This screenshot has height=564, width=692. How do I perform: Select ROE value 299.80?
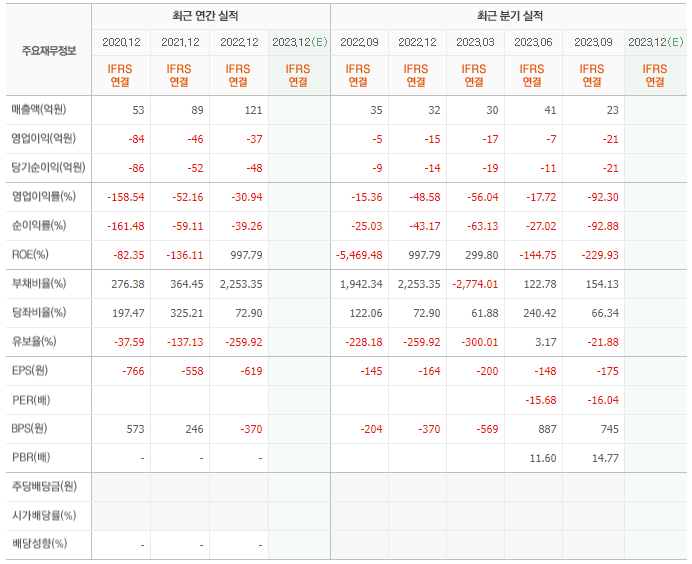pyautogui.click(x=481, y=255)
